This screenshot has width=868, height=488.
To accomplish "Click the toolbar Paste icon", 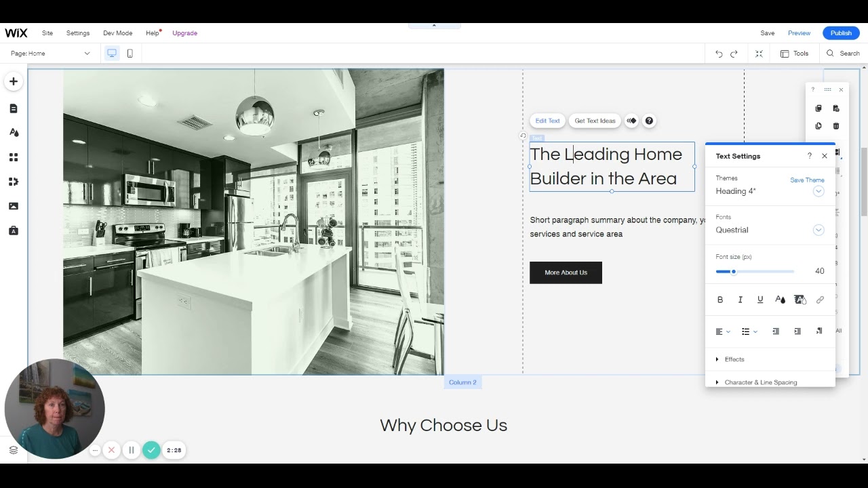I will point(836,108).
